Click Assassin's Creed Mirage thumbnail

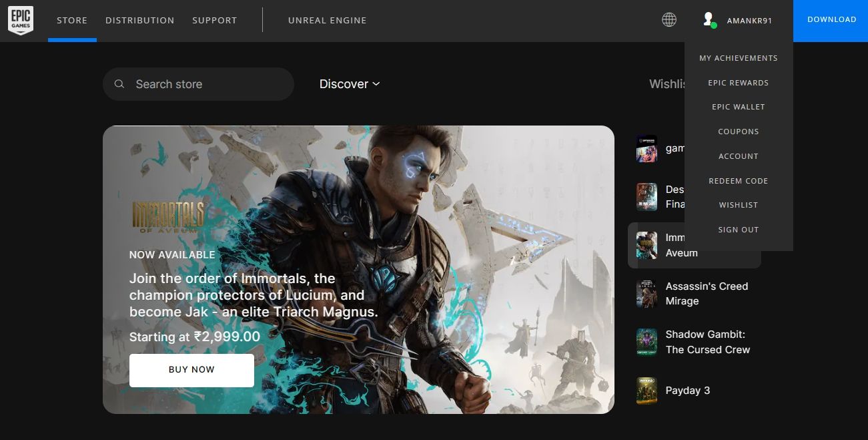click(646, 294)
